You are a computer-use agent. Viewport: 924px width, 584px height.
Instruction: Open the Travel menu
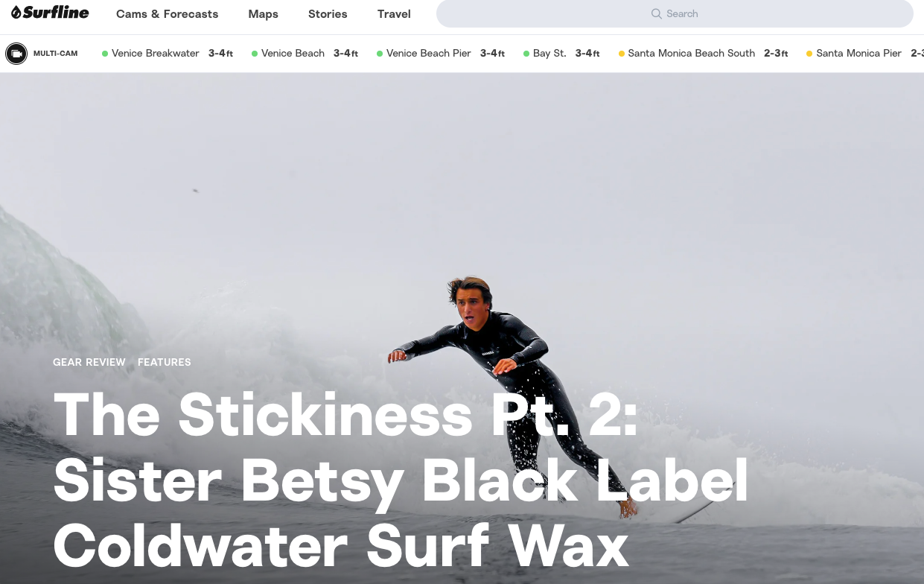point(394,13)
